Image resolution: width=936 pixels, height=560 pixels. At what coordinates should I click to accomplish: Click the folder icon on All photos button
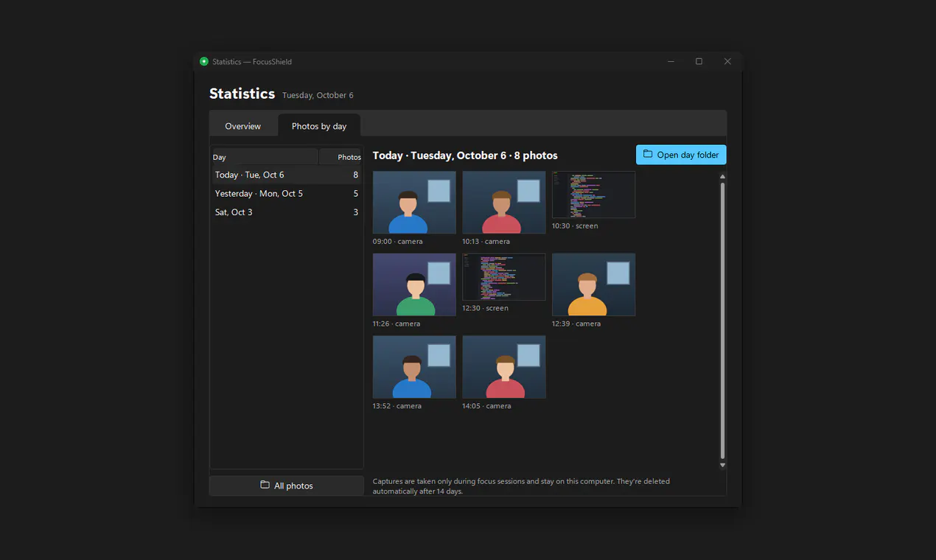click(265, 486)
